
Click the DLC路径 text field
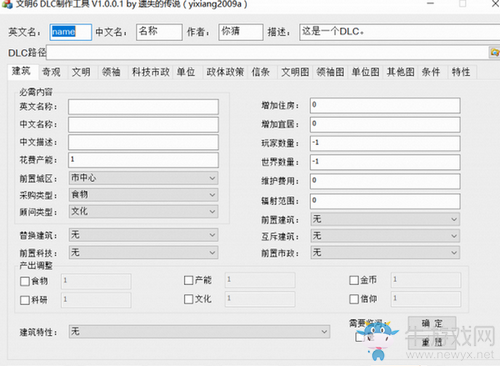[268, 52]
